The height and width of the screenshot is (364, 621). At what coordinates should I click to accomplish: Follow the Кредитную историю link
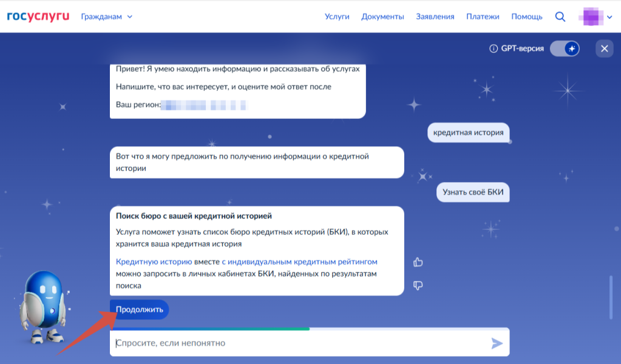154,262
